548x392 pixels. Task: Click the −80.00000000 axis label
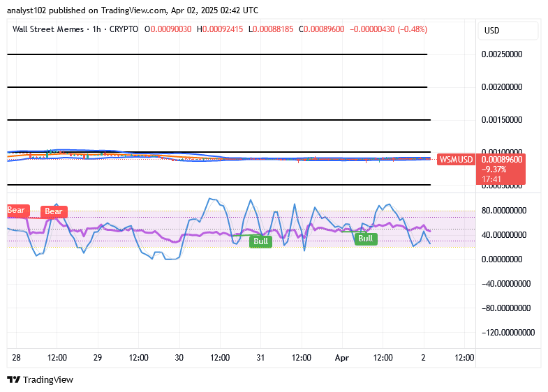click(506, 308)
